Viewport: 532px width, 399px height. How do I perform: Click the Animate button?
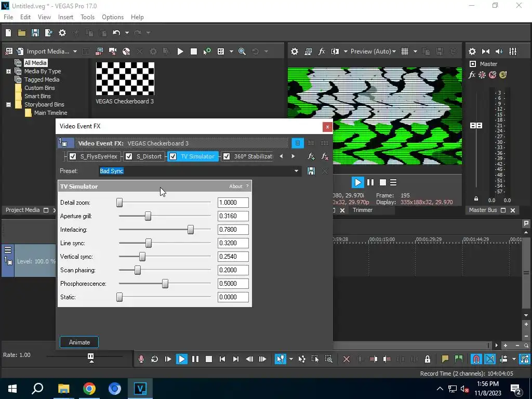(x=79, y=342)
